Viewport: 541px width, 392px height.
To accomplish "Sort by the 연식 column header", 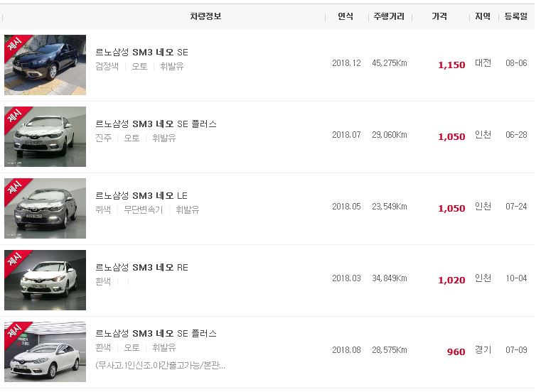I will (x=346, y=16).
